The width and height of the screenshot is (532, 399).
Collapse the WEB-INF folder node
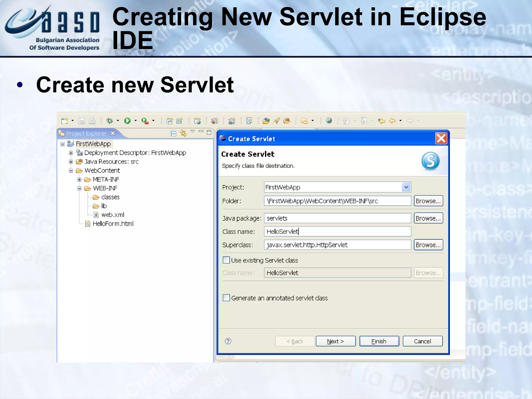point(79,188)
